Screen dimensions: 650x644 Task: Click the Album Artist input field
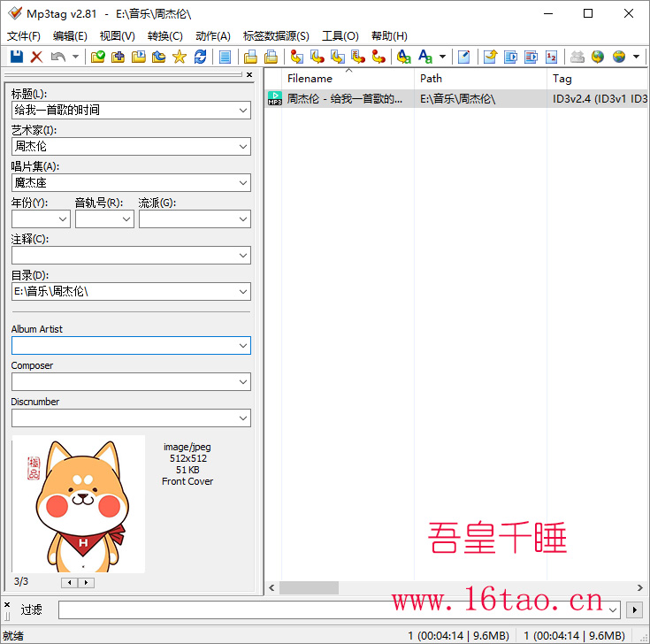click(124, 346)
